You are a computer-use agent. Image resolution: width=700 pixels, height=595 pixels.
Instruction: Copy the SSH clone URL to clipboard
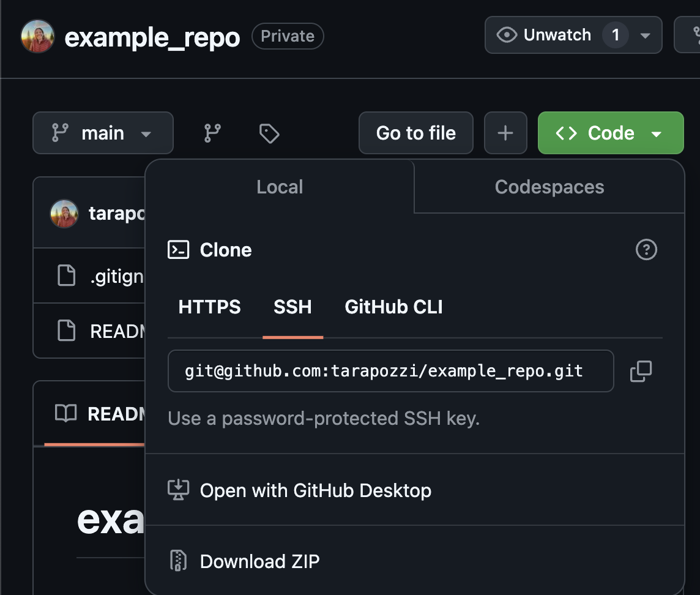(x=641, y=371)
